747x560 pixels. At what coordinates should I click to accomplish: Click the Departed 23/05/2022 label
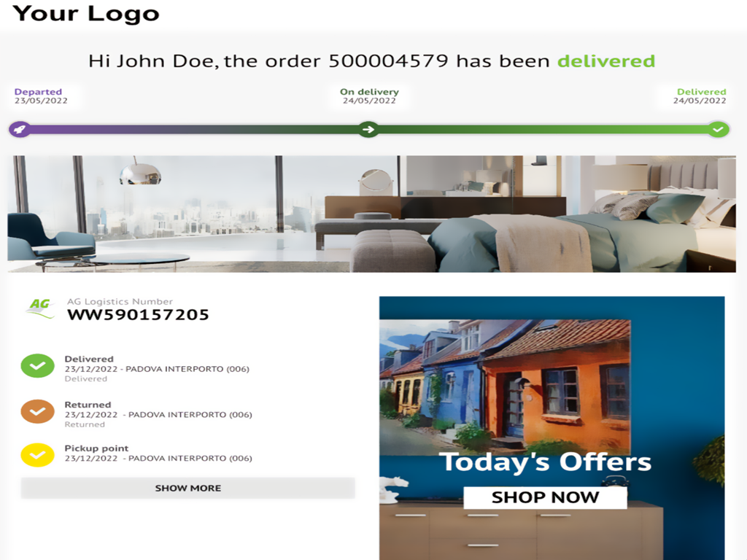pyautogui.click(x=41, y=96)
